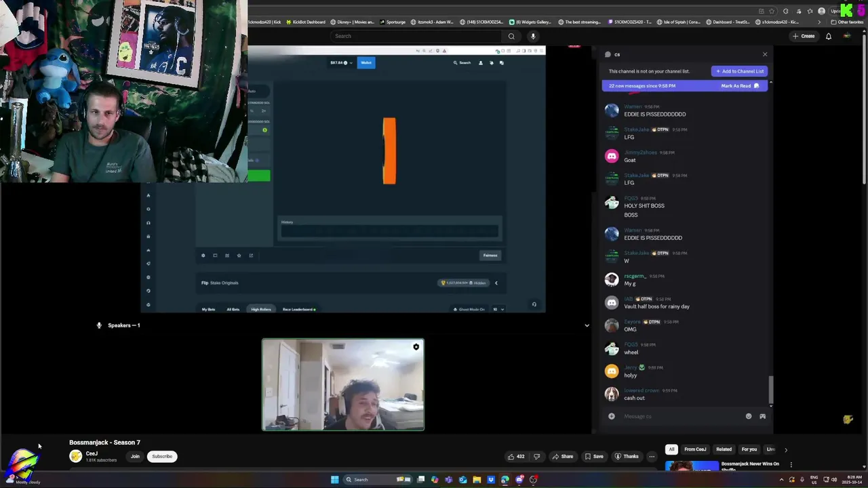This screenshot has height=488, width=868.
Task: Open the Stake balance currency dropdown
Action: click(340, 62)
